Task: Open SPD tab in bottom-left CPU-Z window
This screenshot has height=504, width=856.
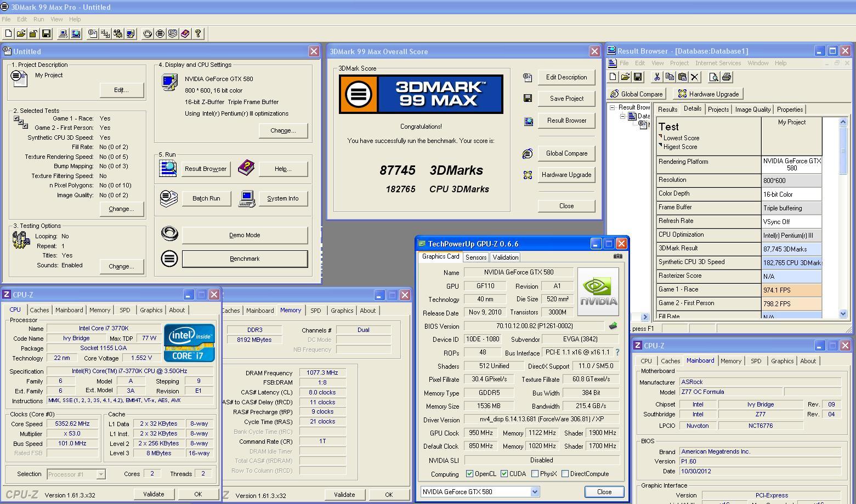Action: (x=125, y=310)
